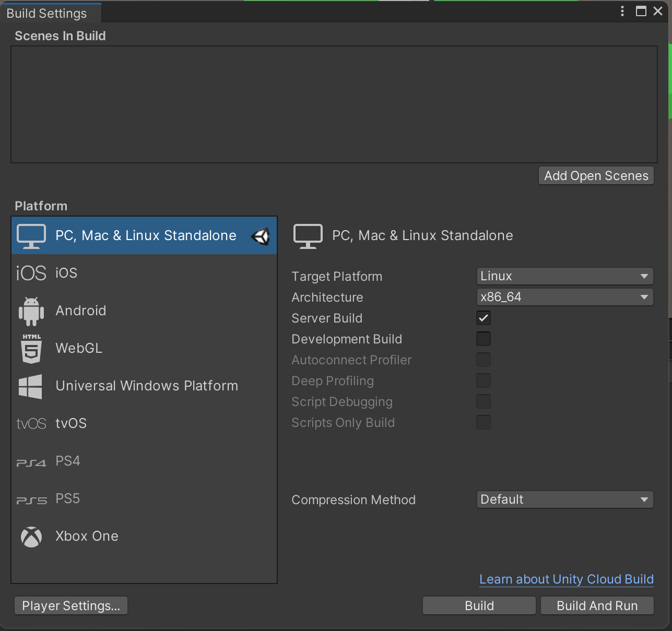Open the Compression Method dropdown

[x=564, y=499]
